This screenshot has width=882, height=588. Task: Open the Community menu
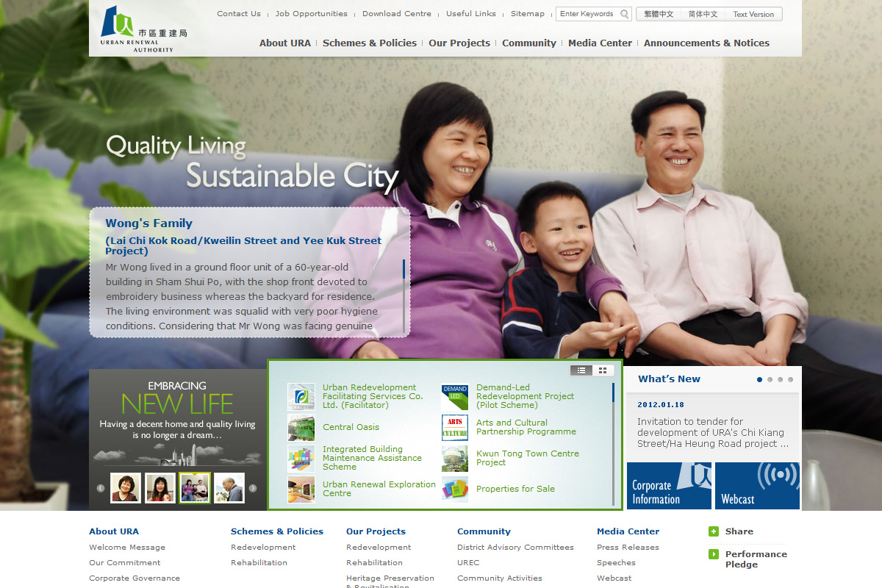tap(529, 43)
